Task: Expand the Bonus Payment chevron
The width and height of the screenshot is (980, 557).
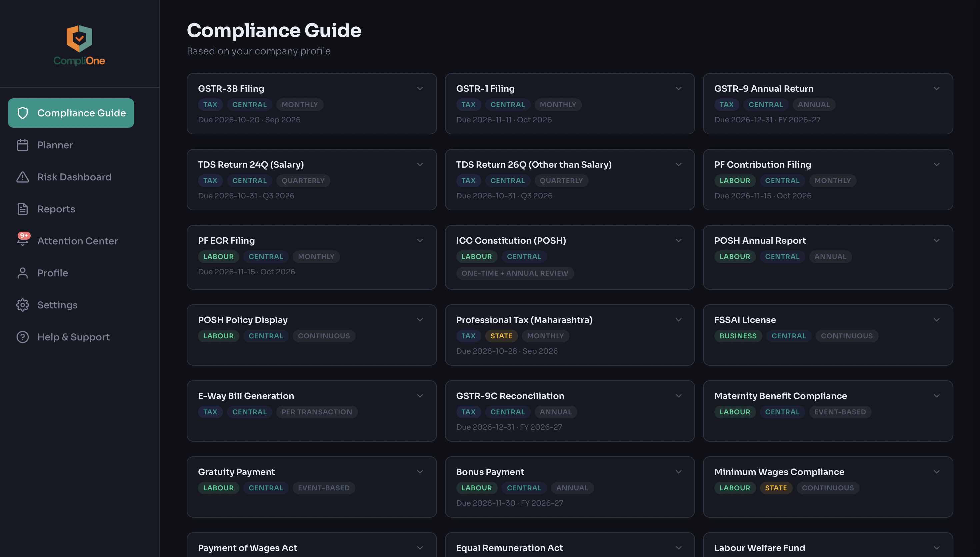Action: pos(678,472)
